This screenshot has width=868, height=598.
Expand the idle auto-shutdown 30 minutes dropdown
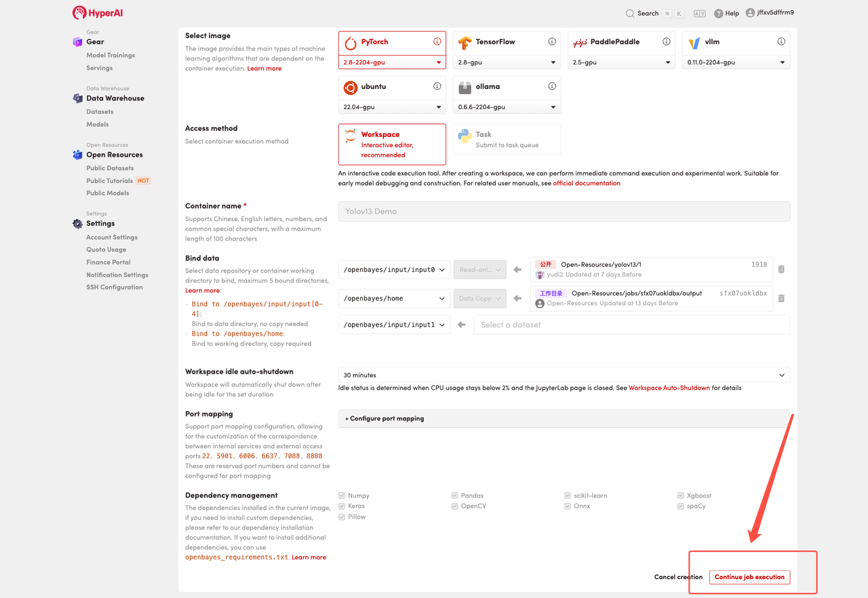pos(564,375)
